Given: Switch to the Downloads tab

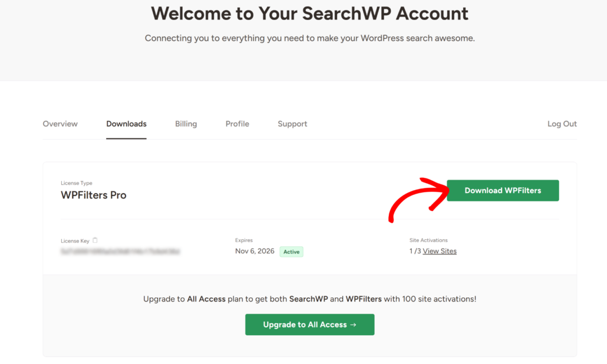Looking at the screenshot, I should point(126,124).
